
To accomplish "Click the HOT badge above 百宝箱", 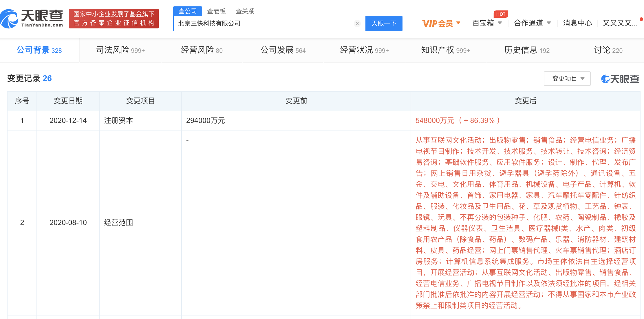I will (x=501, y=14).
